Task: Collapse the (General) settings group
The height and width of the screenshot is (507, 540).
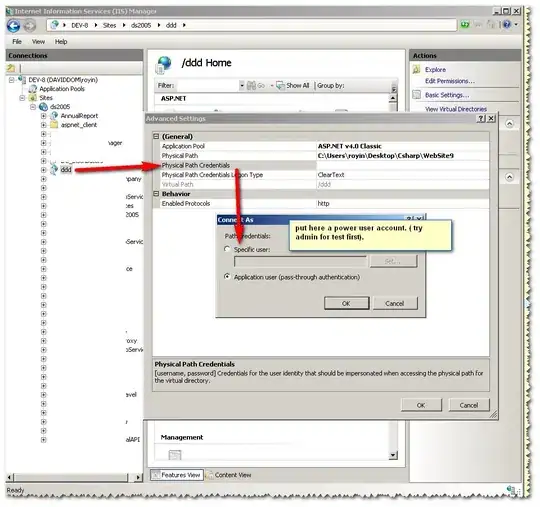Action: (156, 136)
